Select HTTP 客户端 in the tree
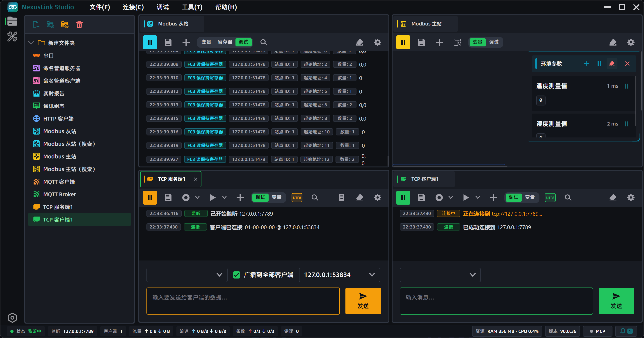 [80, 119]
